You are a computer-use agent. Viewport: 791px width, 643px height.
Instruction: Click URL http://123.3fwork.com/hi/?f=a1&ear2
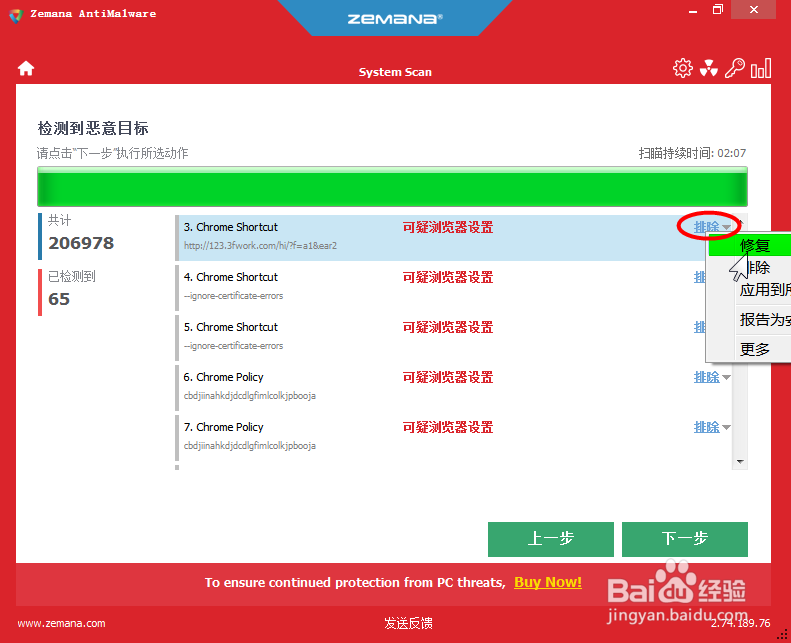click(260, 246)
